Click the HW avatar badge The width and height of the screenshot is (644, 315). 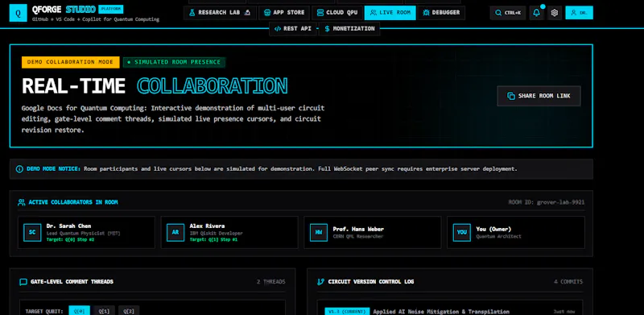coord(318,232)
